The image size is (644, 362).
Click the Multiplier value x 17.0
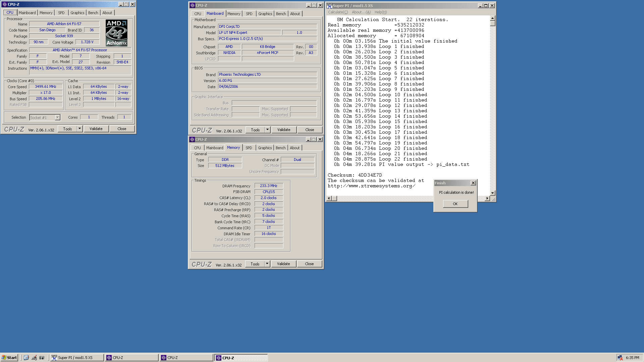46,93
